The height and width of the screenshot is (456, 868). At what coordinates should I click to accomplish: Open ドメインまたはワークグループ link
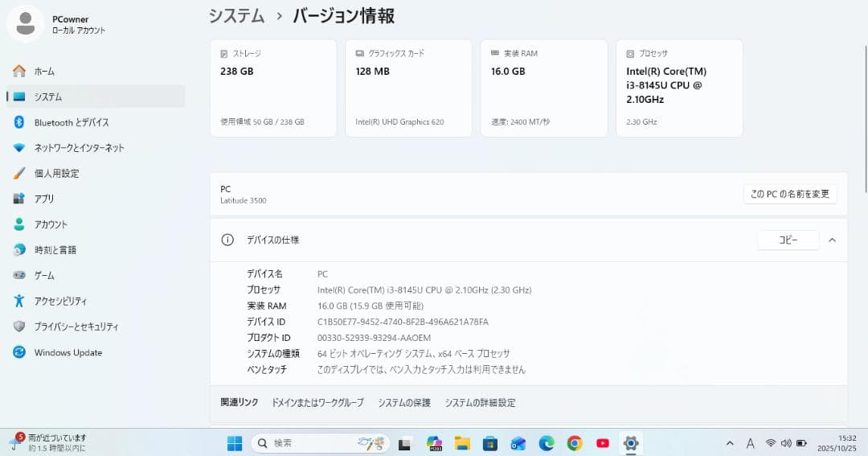click(317, 403)
